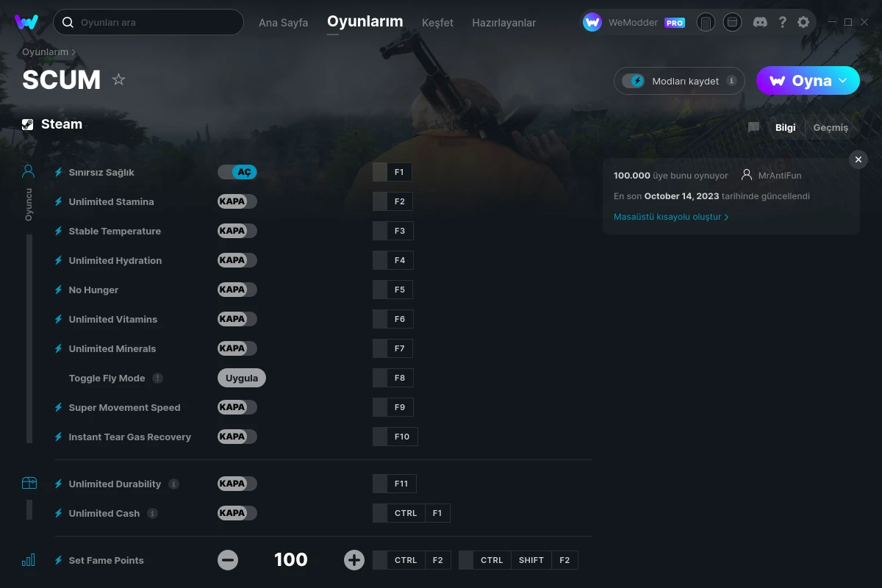Enable Unlimited Stamina toggle
Screen dimensions: 882x588
coord(237,201)
